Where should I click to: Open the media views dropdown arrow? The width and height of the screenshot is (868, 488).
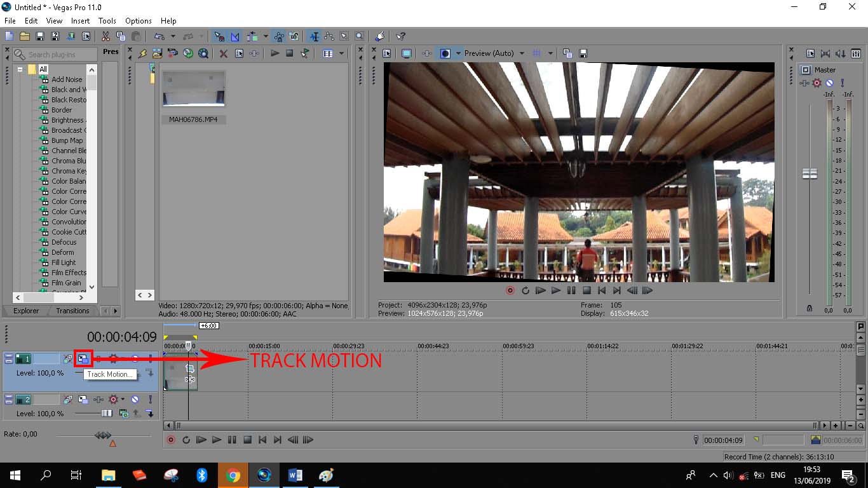tap(341, 53)
